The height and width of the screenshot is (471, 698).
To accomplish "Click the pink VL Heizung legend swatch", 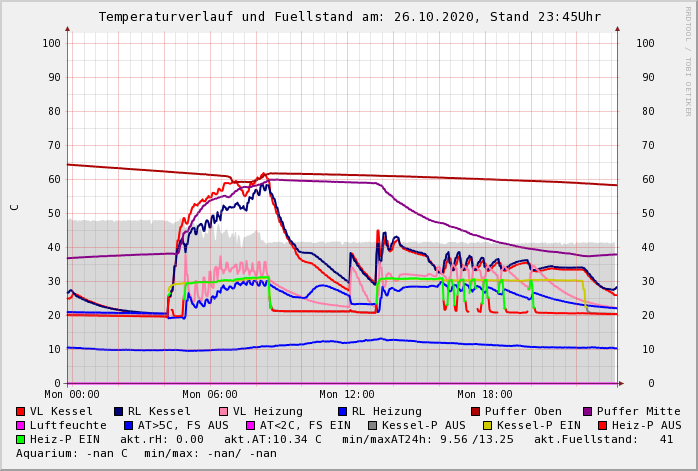I will (223, 411).
